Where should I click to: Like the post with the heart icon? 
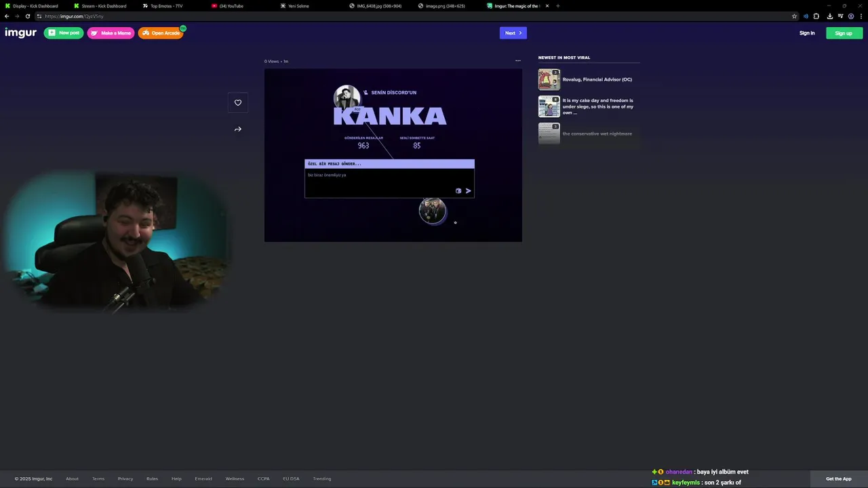coord(238,103)
